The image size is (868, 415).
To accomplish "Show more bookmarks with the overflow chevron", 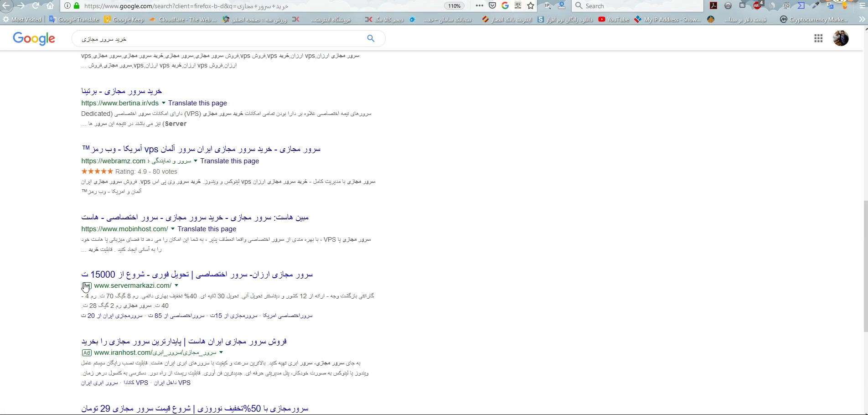I will pos(861,20).
